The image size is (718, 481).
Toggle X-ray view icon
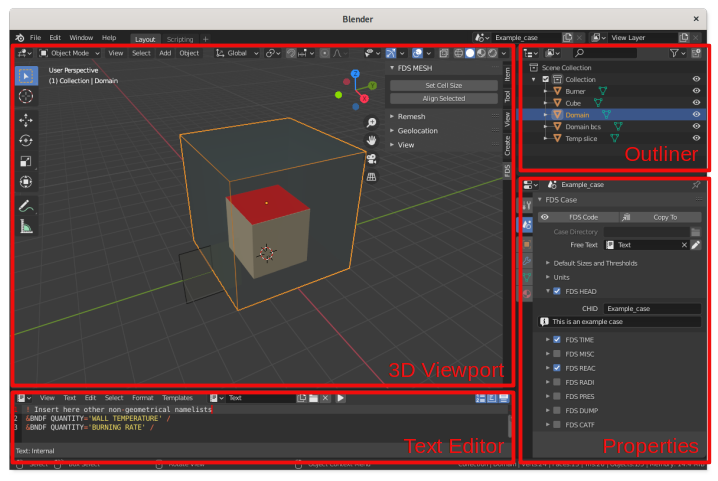[x=444, y=53]
